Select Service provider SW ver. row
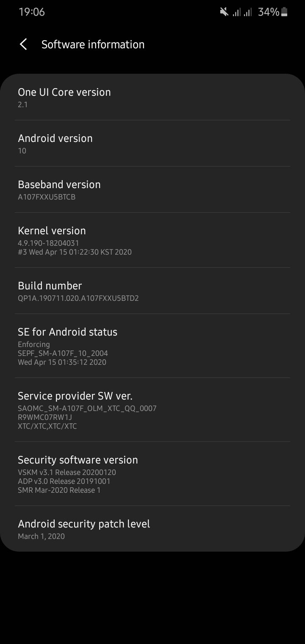305x644 pixels. tap(152, 410)
